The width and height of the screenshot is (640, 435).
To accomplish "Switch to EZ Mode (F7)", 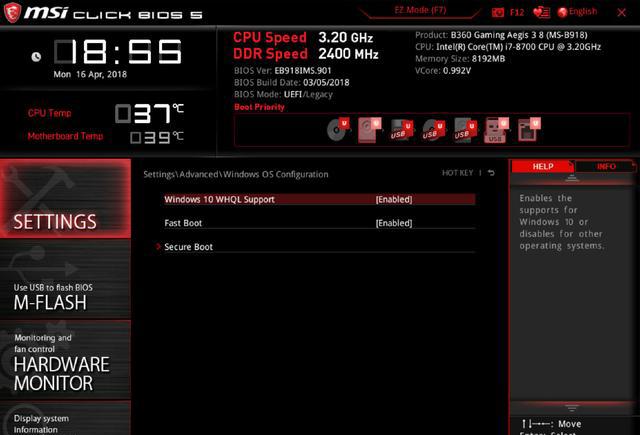I will pyautogui.click(x=420, y=10).
